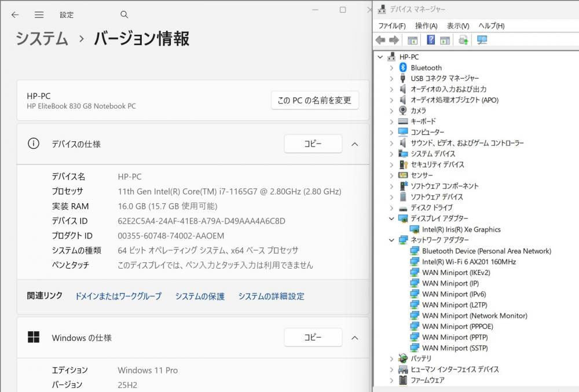Select WAN Miniport (IKEv2) entry

[x=456, y=272]
